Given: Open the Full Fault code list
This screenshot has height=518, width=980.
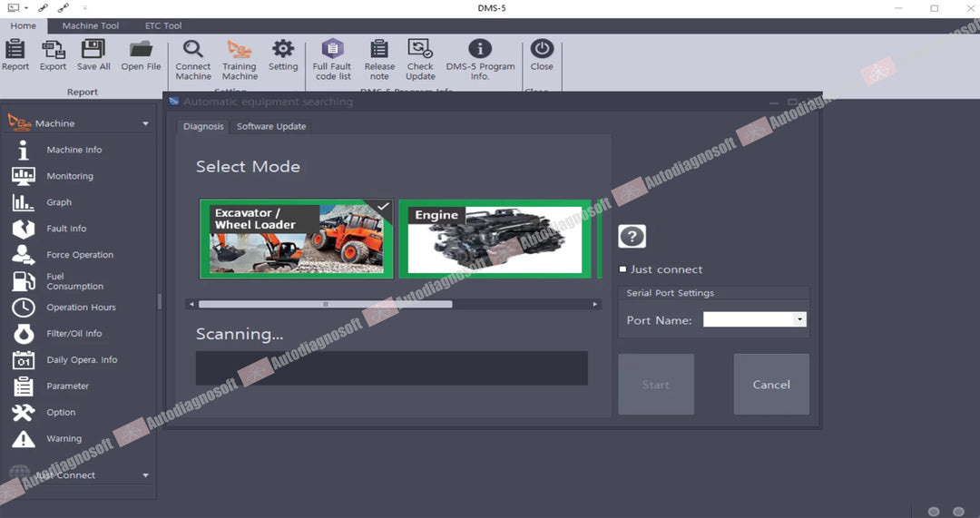Looking at the screenshot, I should [332, 60].
